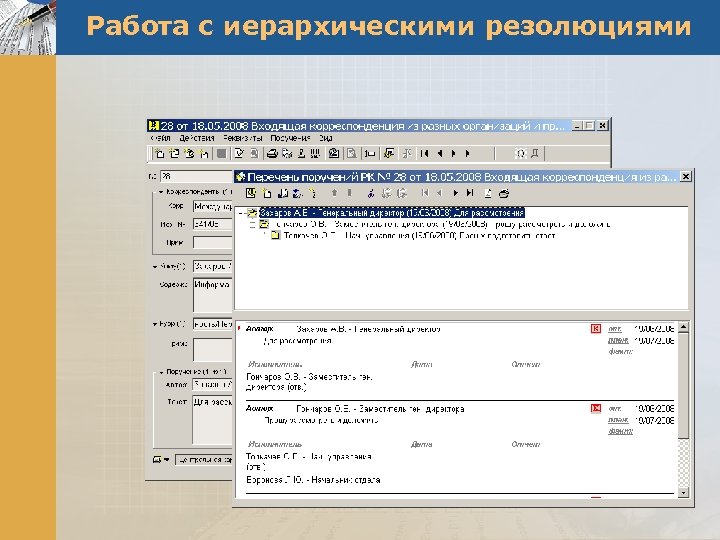This screenshot has height=540, width=720.
Task: Click the grey stop square icon in the document toolbar
Action: tap(221, 153)
